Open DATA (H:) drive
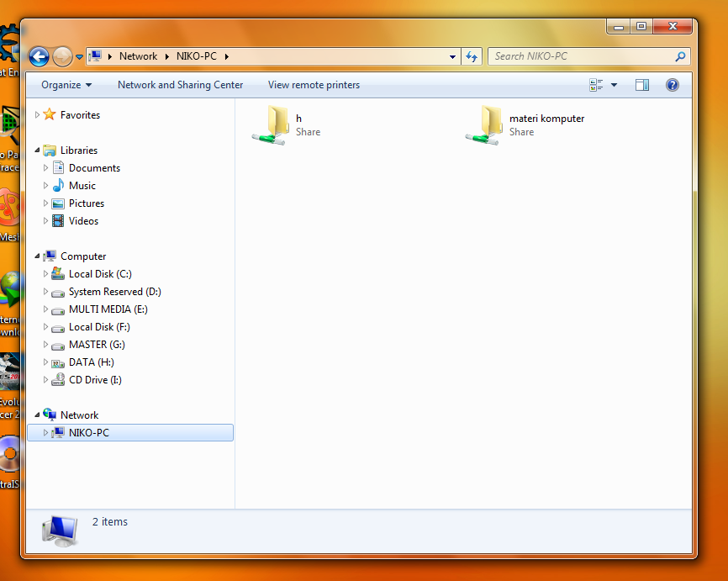 click(92, 362)
